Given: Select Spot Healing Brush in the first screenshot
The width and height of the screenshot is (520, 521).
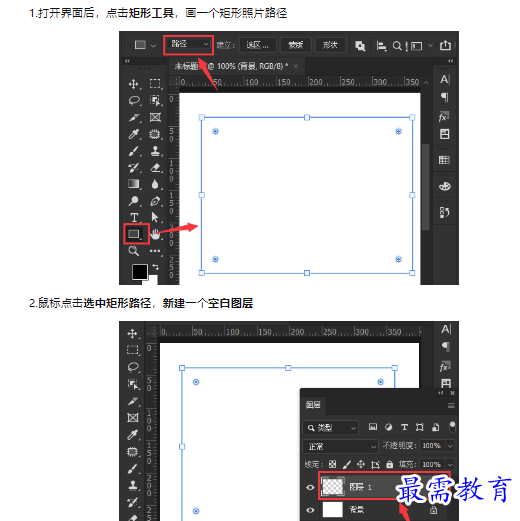Looking at the screenshot, I should tap(155, 134).
